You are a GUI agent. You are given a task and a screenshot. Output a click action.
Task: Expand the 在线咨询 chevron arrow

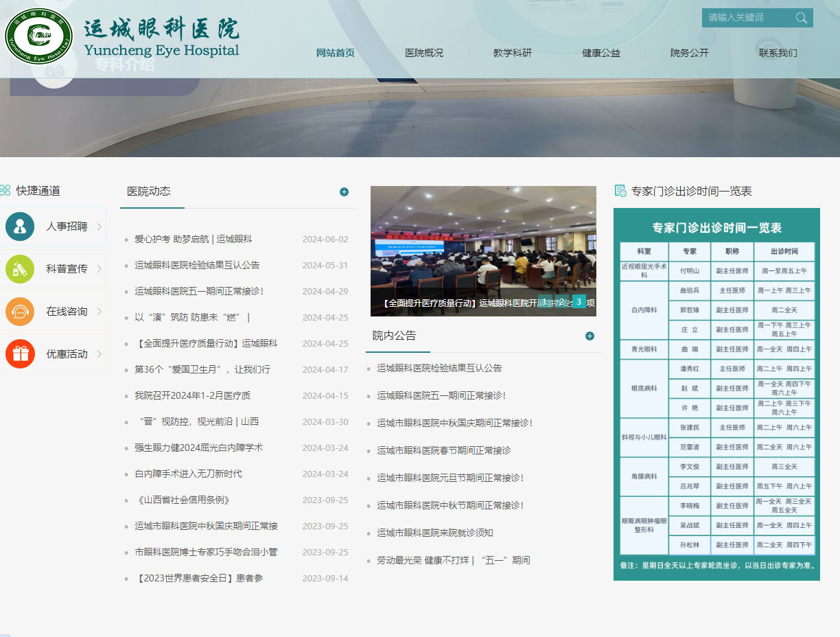point(99,312)
